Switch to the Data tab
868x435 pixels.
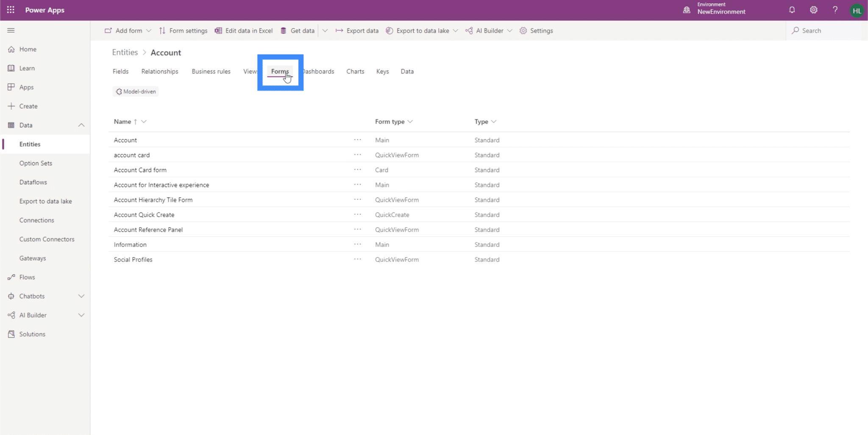407,71
